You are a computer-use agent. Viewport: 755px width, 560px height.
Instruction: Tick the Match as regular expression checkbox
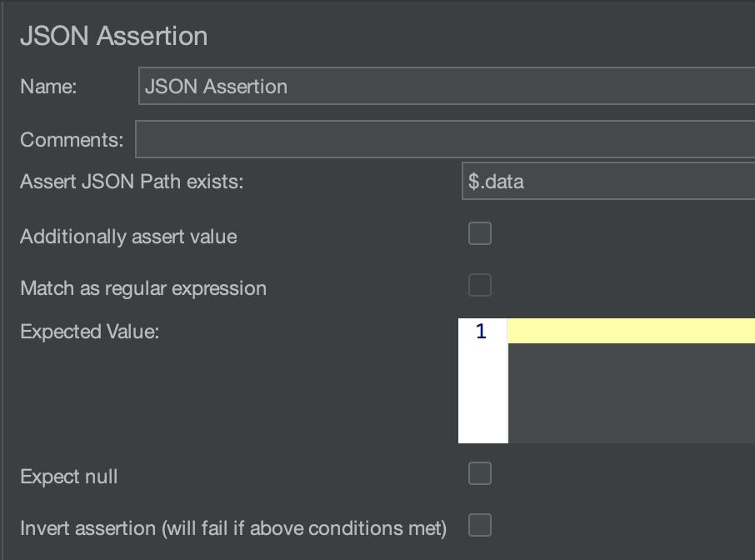480,286
